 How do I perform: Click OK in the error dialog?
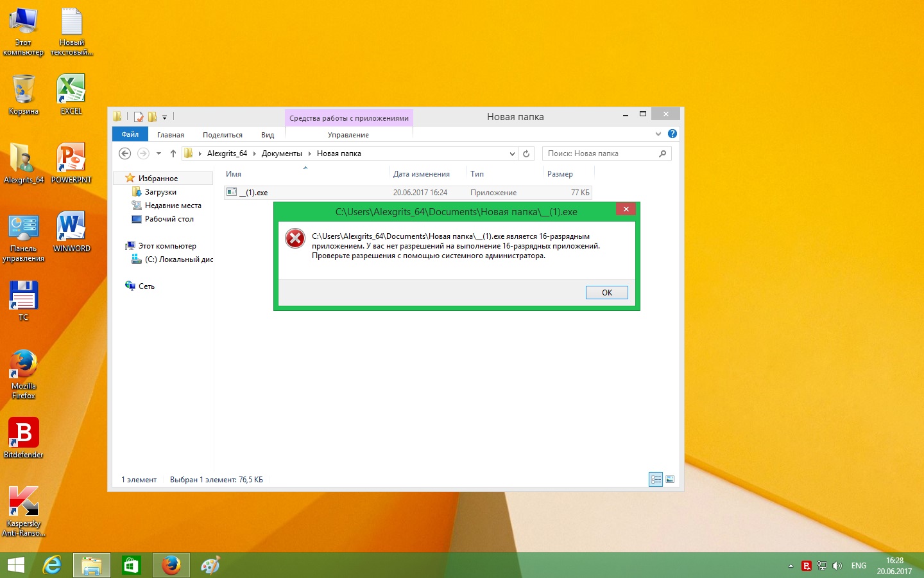tap(606, 293)
